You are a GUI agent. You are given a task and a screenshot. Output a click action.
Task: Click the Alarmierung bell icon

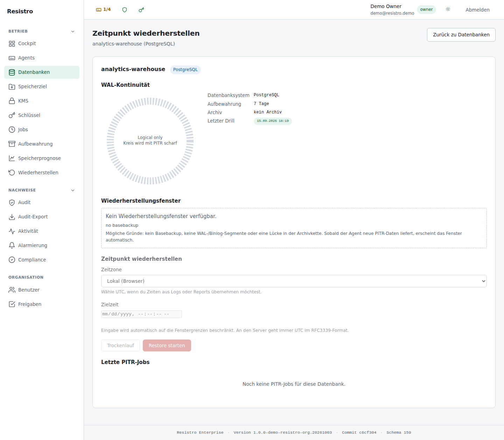(x=12, y=246)
